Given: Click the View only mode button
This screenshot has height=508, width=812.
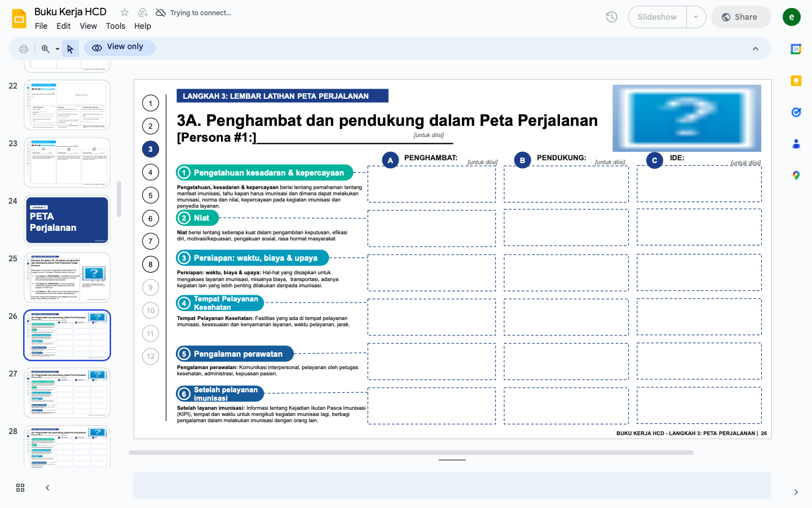Looking at the screenshot, I should click(x=120, y=47).
